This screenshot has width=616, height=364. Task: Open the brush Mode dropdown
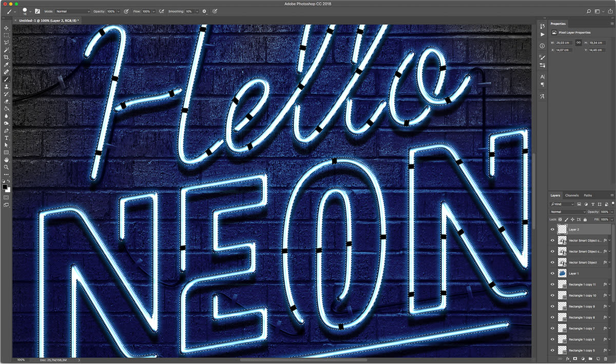click(x=72, y=11)
